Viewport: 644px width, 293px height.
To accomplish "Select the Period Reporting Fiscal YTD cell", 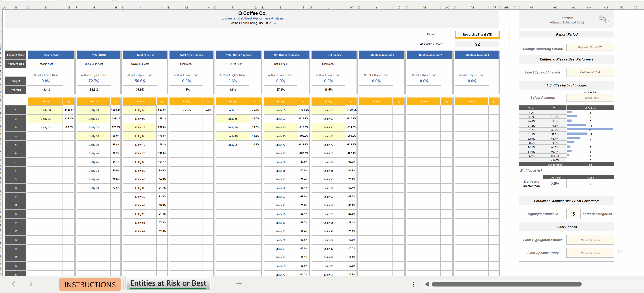I will [x=477, y=35].
